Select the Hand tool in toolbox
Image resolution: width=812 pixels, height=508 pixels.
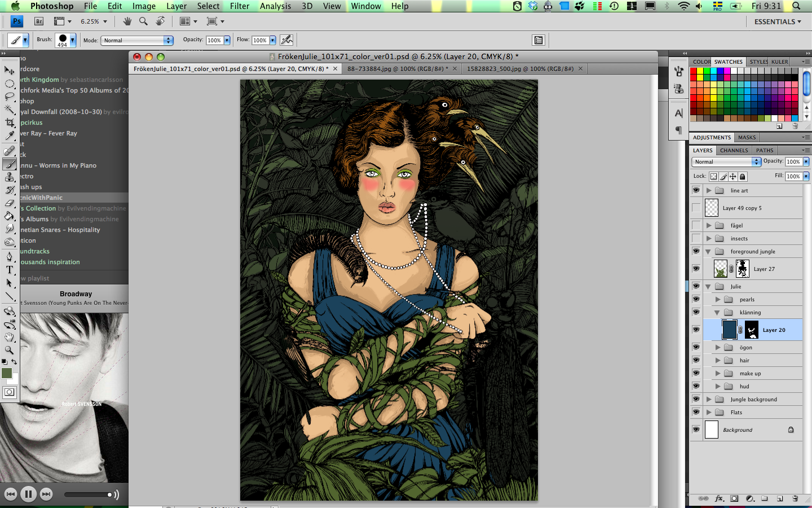(x=9, y=338)
